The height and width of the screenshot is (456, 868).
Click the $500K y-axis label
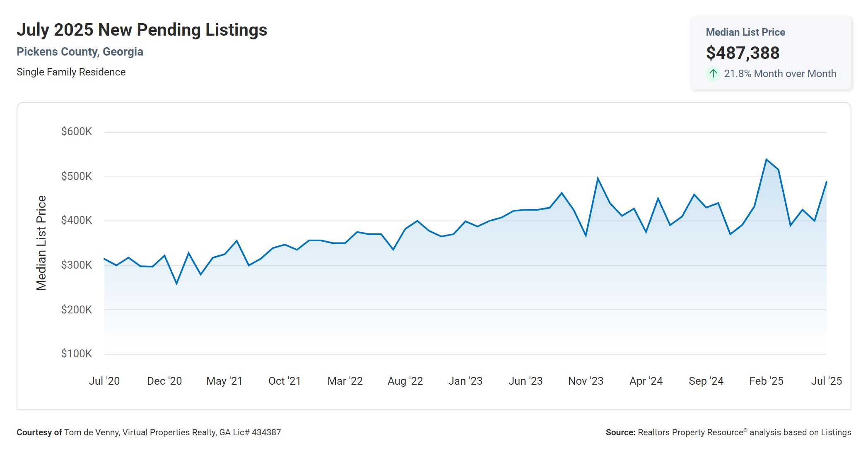tap(77, 176)
